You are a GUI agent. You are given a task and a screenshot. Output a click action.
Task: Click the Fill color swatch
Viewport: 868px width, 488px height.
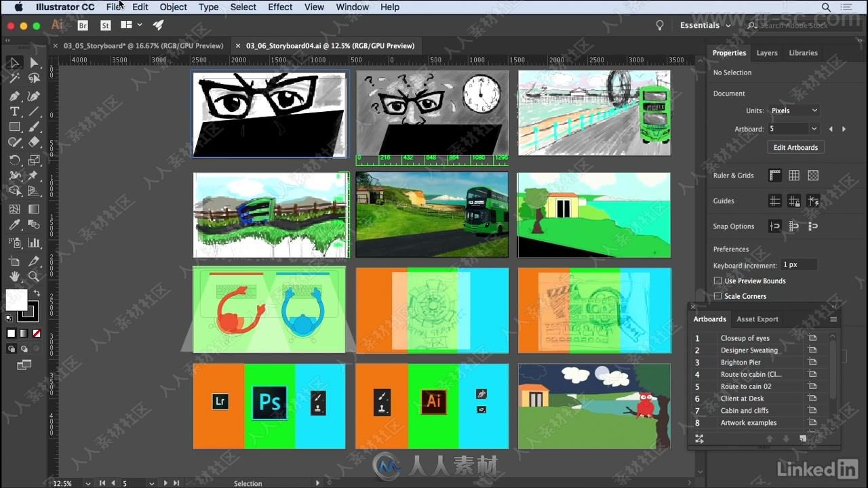(x=17, y=300)
